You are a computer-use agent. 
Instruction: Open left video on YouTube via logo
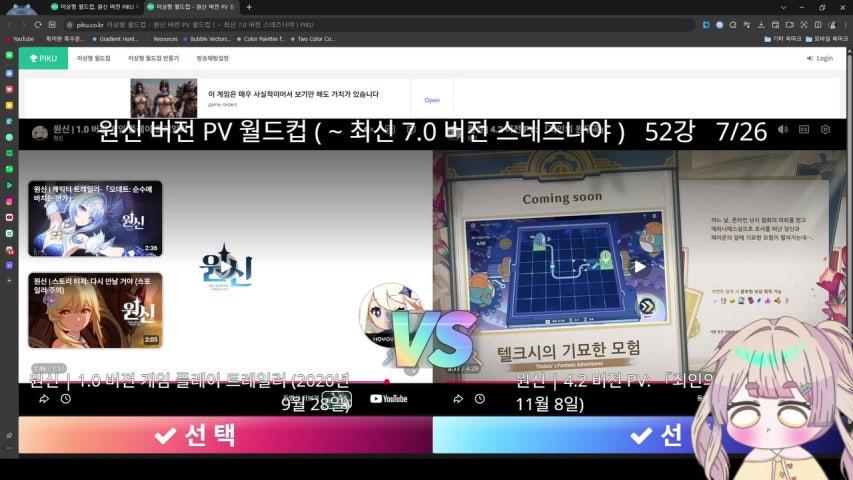[388, 399]
